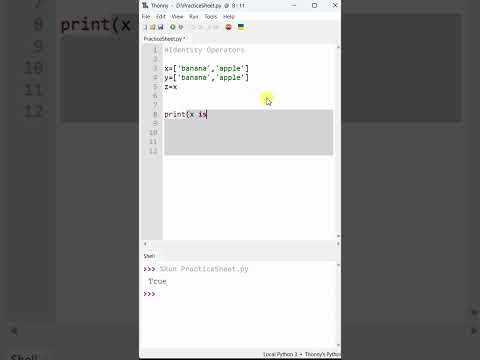The width and height of the screenshot is (480, 360).
Task: Place cursor on the #Identity Operators comment
Action: click(x=204, y=50)
